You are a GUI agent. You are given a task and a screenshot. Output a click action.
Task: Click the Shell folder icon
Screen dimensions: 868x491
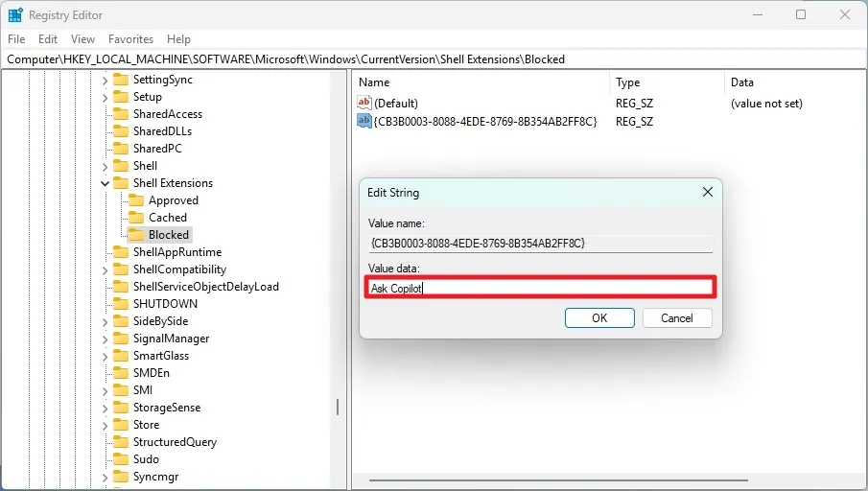(121, 166)
